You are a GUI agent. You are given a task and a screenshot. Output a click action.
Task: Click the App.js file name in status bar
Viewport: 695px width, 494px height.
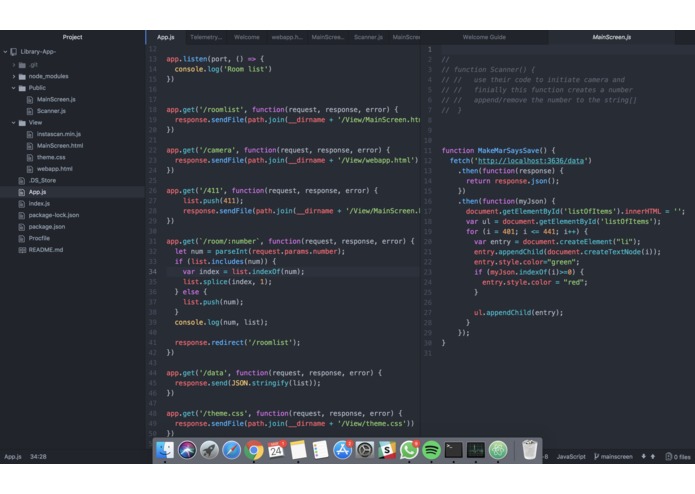[x=13, y=456]
